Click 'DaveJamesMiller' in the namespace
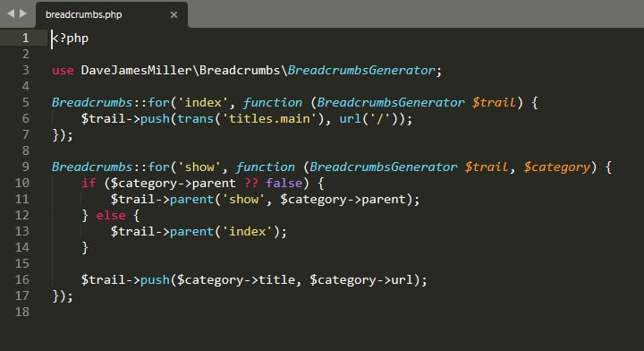This screenshot has height=351, width=644. point(136,70)
